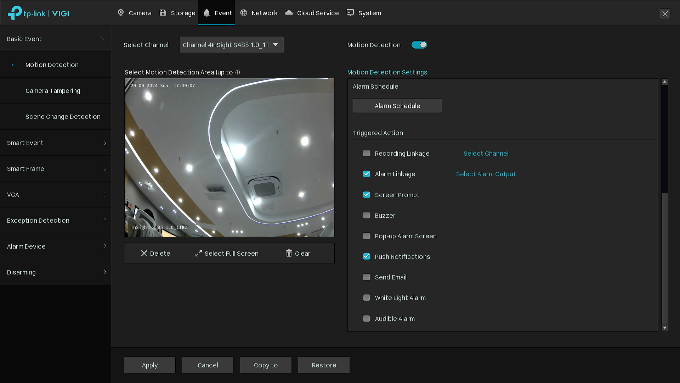Expand the Alarm Device sidebar section
The height and width of the screenshot is (383, 680).
pos(56,246)
